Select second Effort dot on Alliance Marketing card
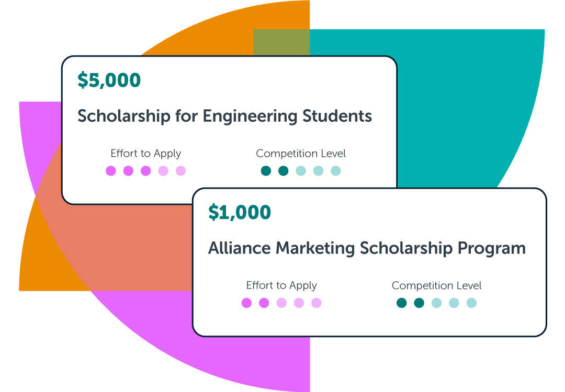The image size is (565, 392). (x=264, y=303)
